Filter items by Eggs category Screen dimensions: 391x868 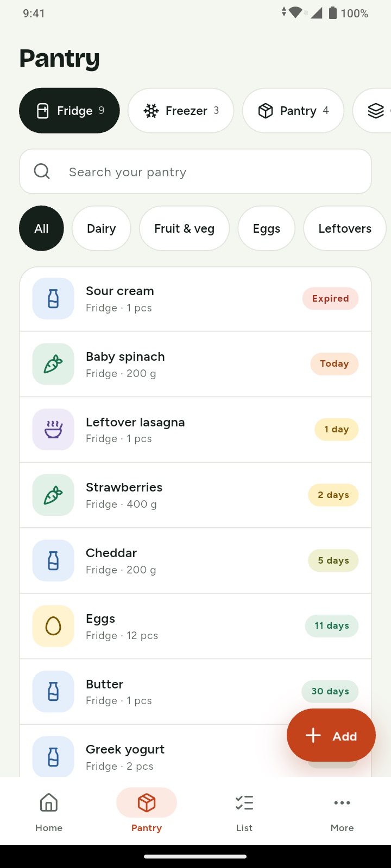(267, 228)
